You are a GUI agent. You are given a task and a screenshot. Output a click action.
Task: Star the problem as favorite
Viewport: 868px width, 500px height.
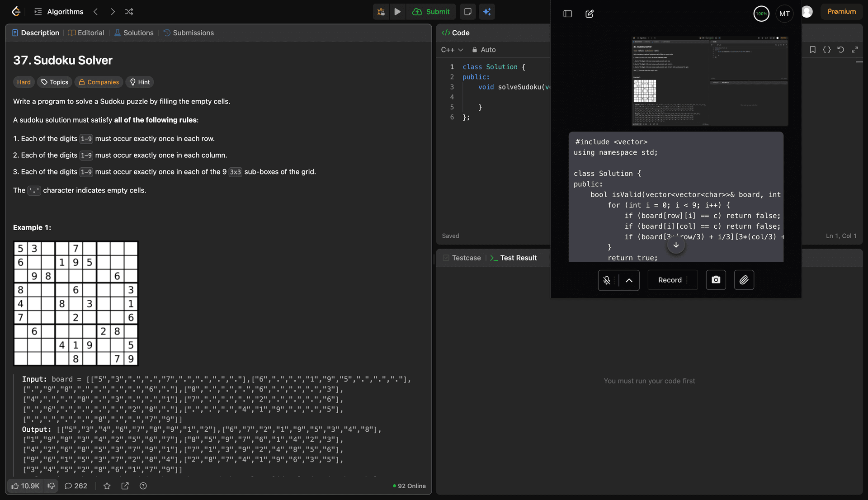pos(107,486)
